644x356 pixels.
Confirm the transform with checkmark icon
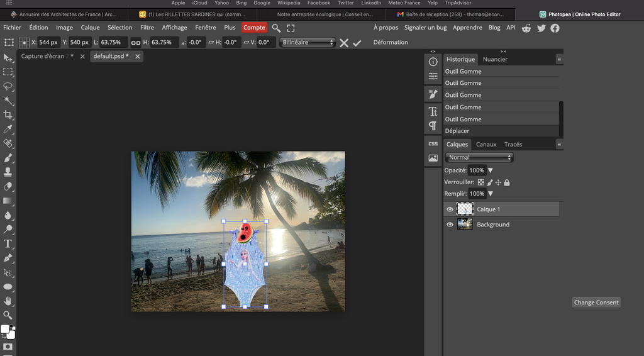click(x=357, y=43)
